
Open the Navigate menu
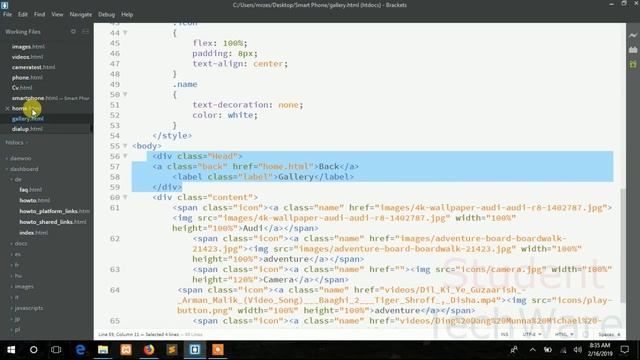coord(81,14)
